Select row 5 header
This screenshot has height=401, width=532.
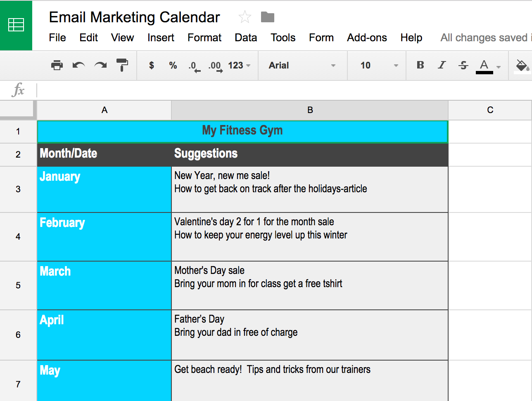click(x=18, y=285)
